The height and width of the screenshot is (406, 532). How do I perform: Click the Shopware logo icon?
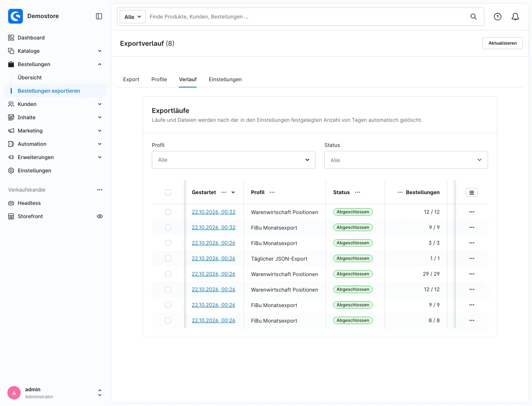coord(16,16)
